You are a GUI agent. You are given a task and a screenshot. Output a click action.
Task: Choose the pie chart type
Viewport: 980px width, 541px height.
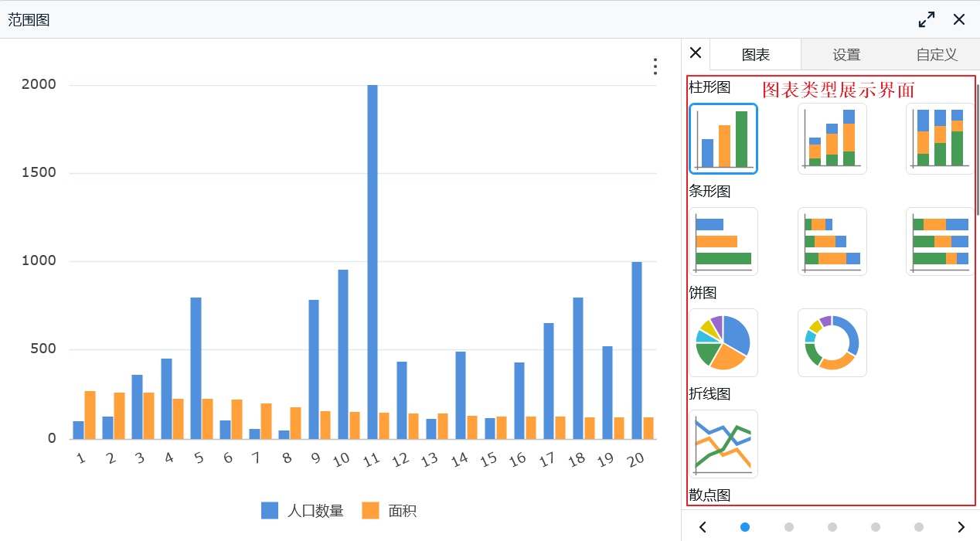pyautogui.click(x=723, y=342)
